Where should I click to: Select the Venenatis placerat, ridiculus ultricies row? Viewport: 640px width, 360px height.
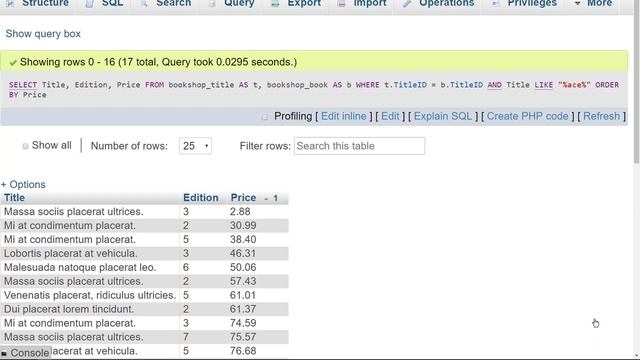tap(144, 295)
